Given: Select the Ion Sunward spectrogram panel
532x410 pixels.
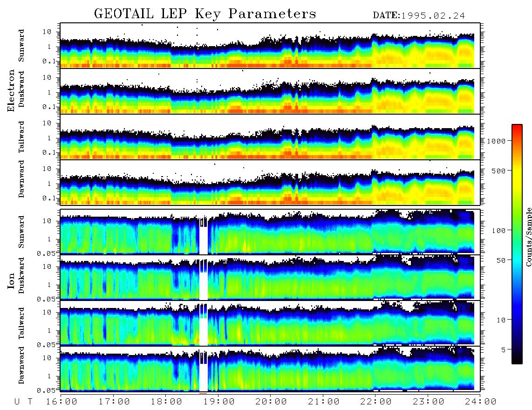Looking at the screenshot, I should click(270, 232).
